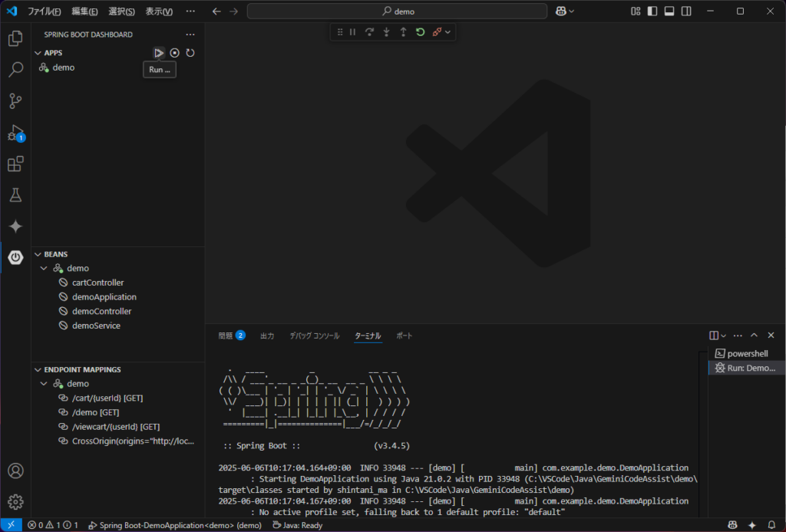Switch to the 問題 panel tab
The image size is (786, 532).
click(x=231, y=335)
